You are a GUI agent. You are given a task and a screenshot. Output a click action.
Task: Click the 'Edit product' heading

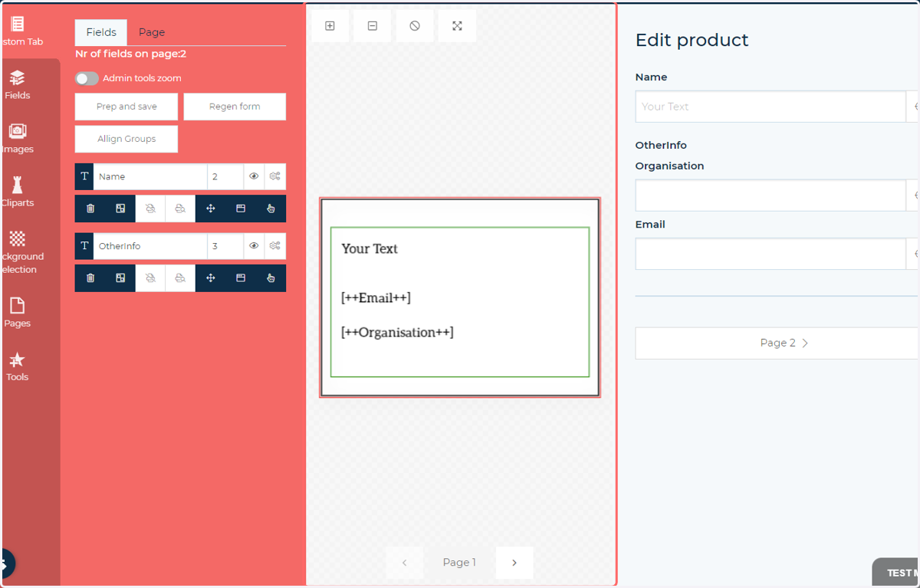coord(692,40)
